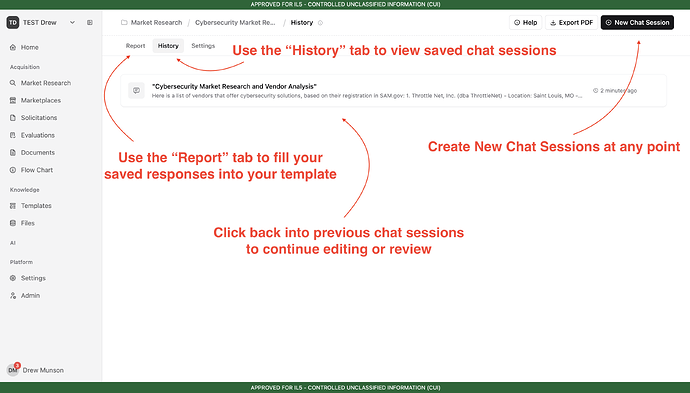Select the History tab
The width and height of the screenshot is (690, 393).
pyautogui.click(x=168, y=46)
